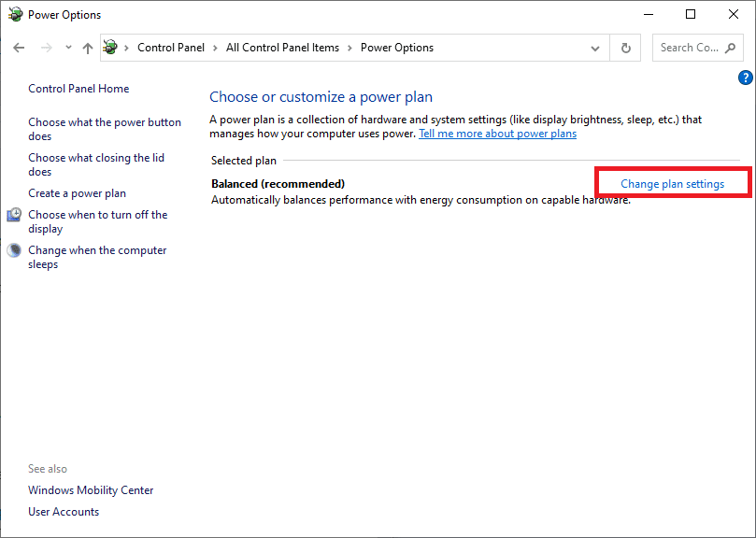The image size is (756, 538).
Task: Open Windows Mobility Center
Action: coord(91,490)
